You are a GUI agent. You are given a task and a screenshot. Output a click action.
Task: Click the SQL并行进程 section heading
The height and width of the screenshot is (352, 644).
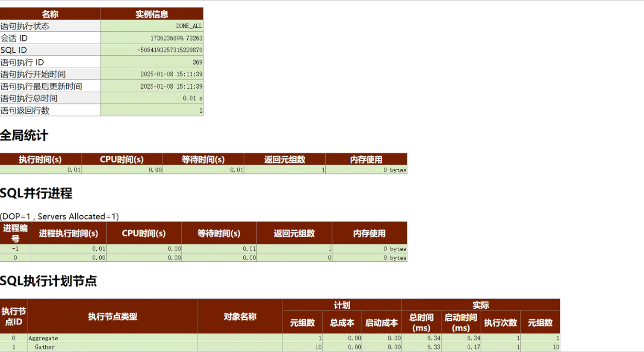(36, 193)
